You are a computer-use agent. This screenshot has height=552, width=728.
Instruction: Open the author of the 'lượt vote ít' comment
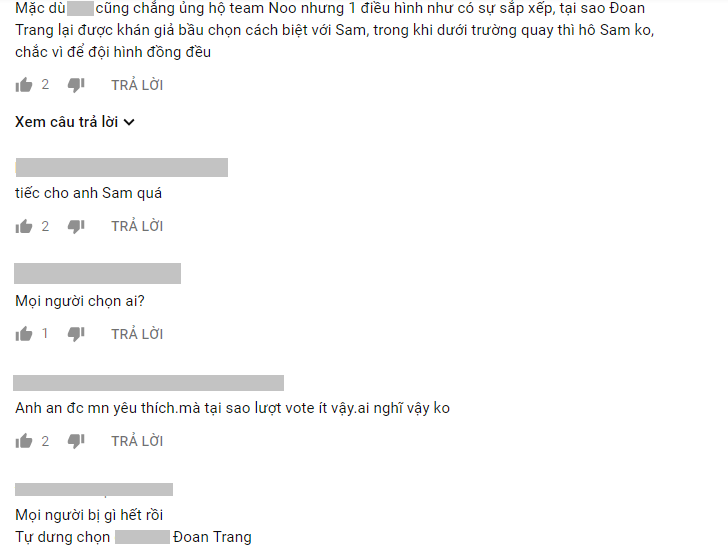(149, 383)
